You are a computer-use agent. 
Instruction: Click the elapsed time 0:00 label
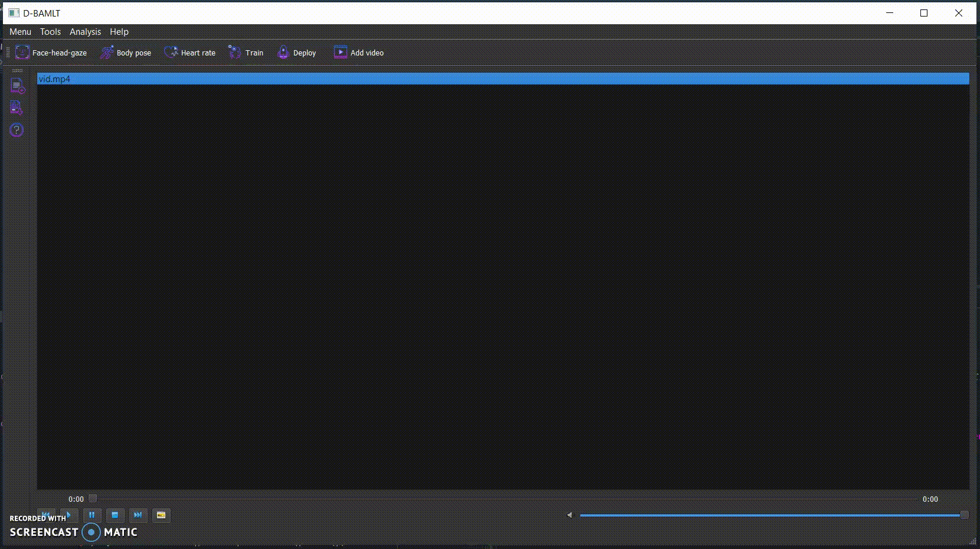pyautogui.click(x=76, y=499)
